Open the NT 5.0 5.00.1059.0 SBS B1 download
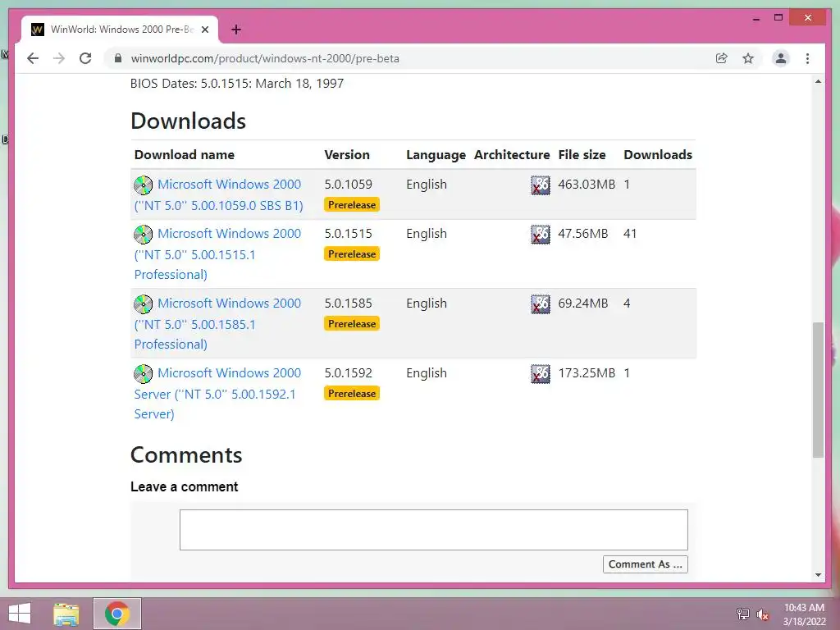Image resolution: width=840 pixels, height=630 pixels. tap(218, 194)
